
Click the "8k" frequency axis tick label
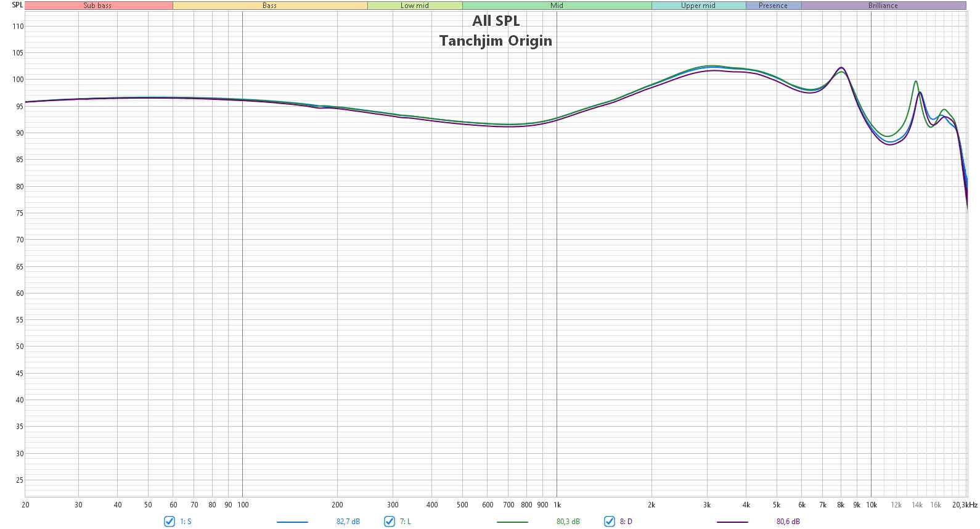coord(841,505)
